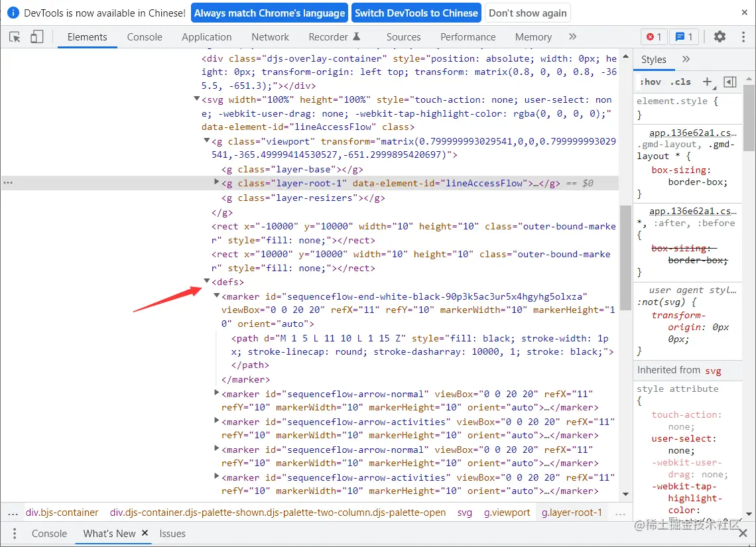
Task: Click Always match Chrome's language button
Action: coord(269,13)
